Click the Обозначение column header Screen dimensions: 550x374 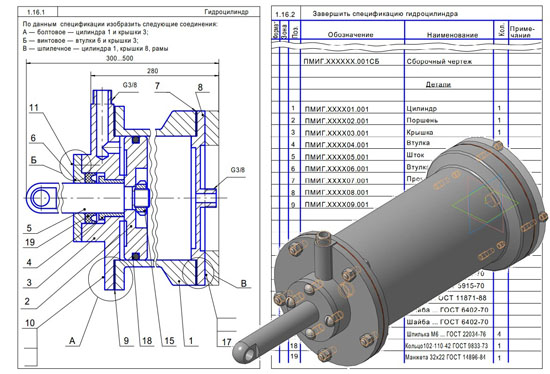350,35
